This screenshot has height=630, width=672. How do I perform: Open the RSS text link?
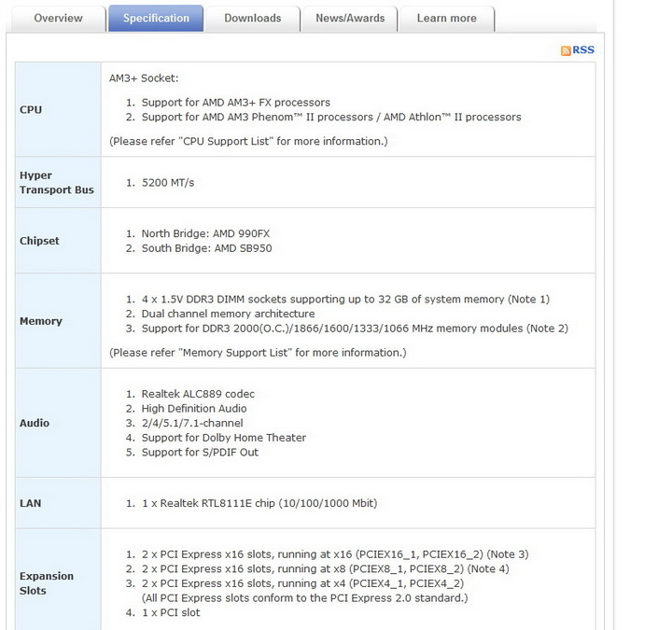[x=583, y=50]
